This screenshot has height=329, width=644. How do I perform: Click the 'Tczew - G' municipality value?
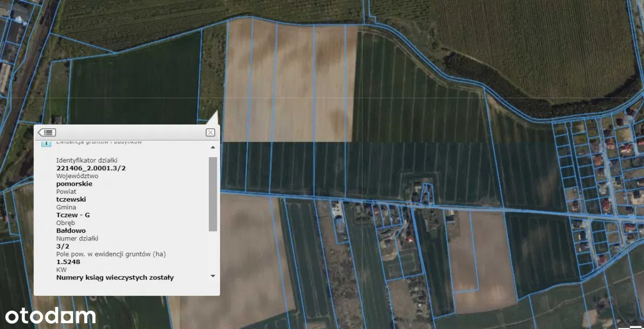(73, 215)
